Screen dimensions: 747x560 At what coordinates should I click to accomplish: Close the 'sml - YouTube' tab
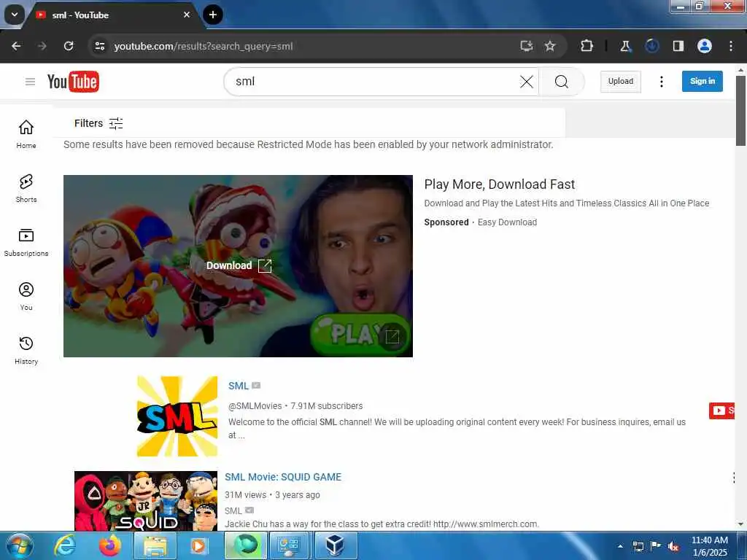(x=187, y=15)
